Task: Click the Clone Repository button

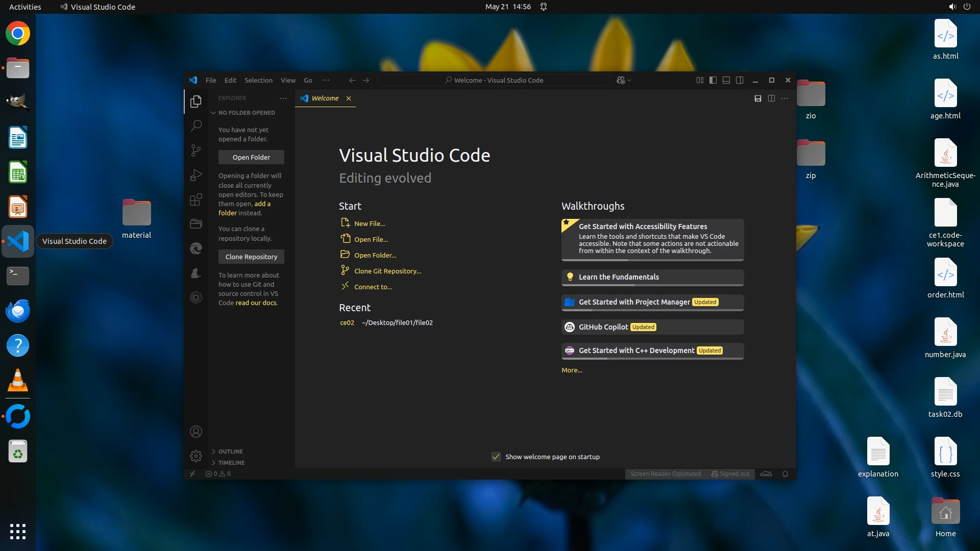Action: point(251,257)
